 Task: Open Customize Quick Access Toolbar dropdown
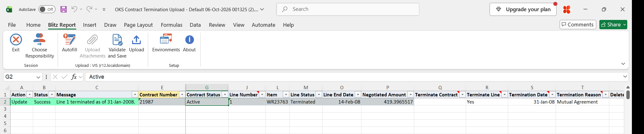point(104,9)
